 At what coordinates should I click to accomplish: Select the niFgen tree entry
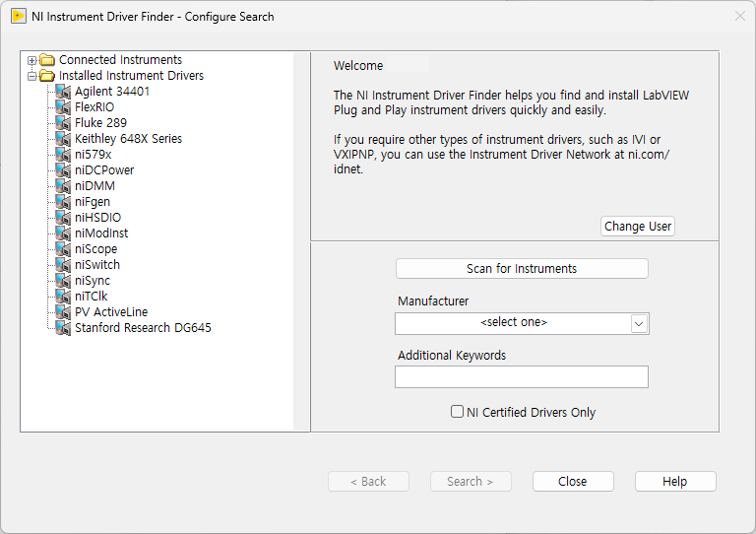(x=93, y=202)
